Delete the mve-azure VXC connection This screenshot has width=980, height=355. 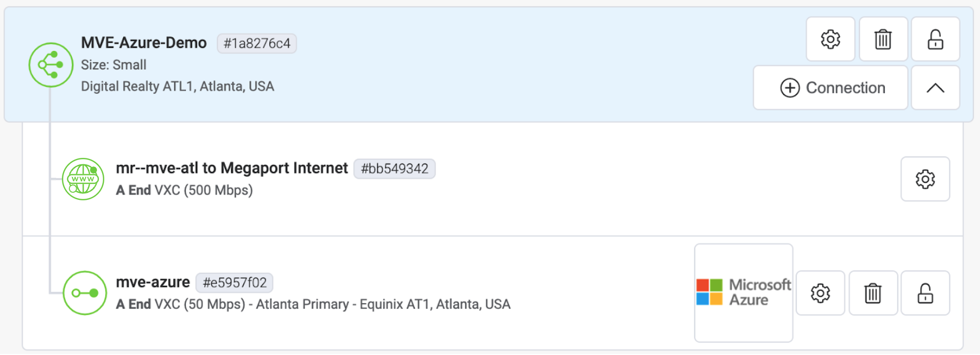tap(873, 293)
